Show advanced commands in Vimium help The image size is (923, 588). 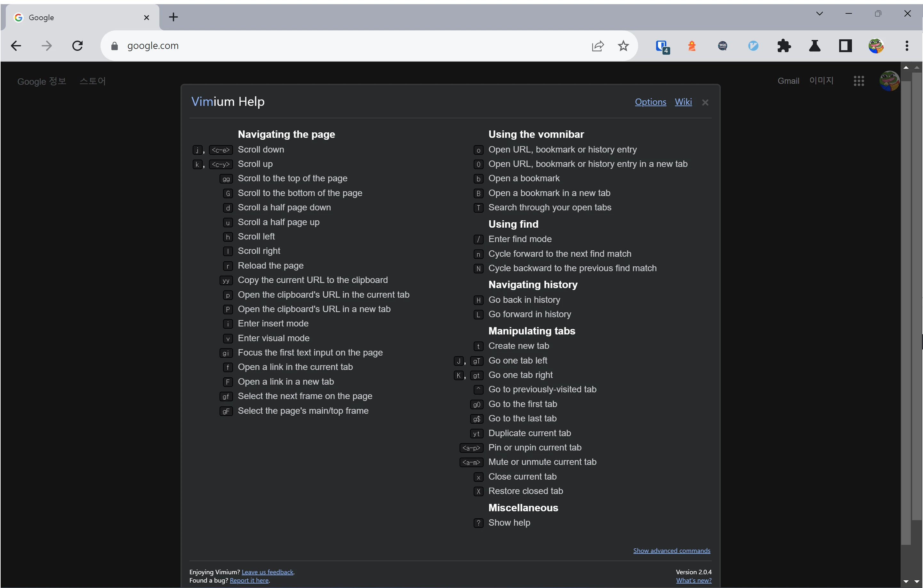(671, 551)
